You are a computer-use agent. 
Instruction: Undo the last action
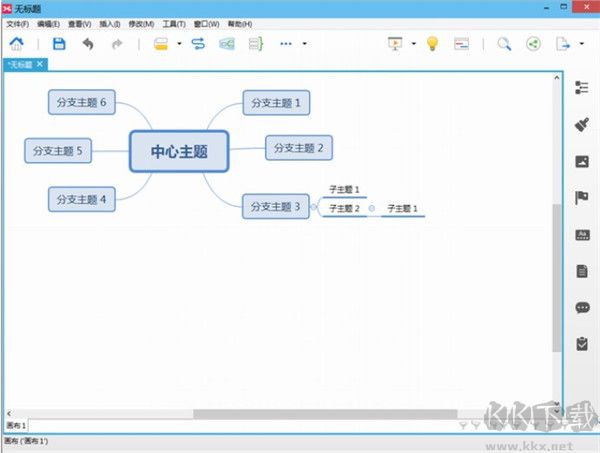(88, 44)
